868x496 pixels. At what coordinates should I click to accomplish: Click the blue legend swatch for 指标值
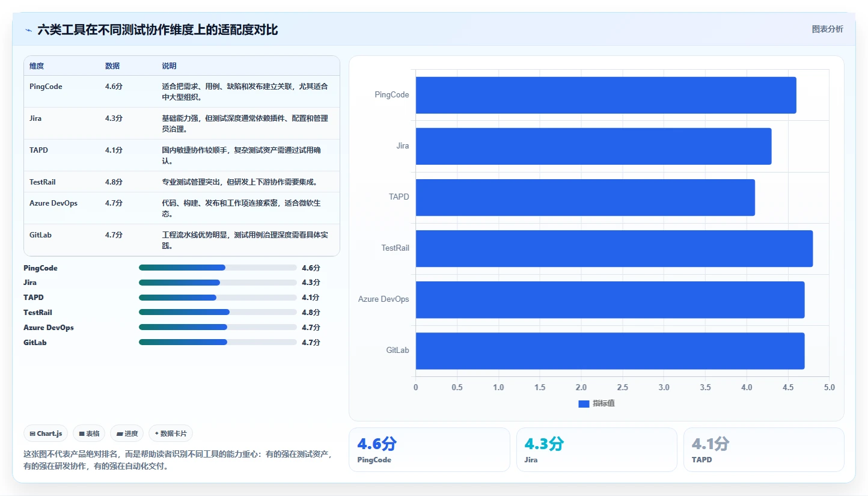pos(584,404)
